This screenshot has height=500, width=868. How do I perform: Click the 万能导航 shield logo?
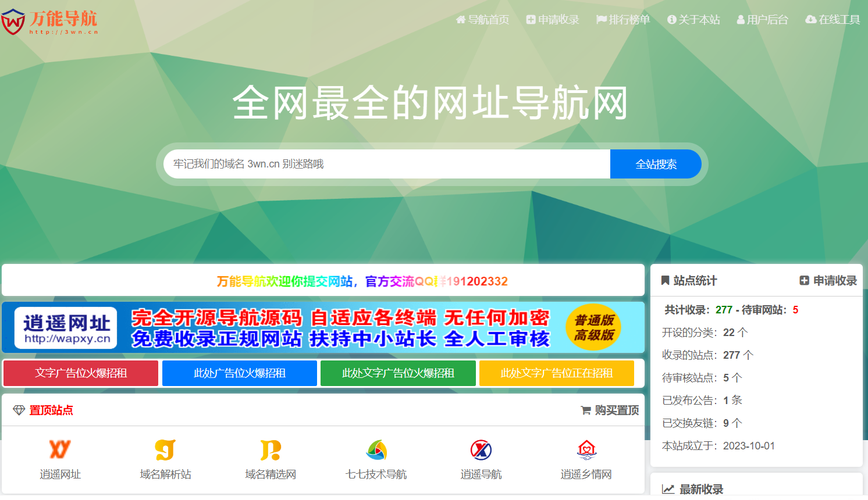(13, 20)
